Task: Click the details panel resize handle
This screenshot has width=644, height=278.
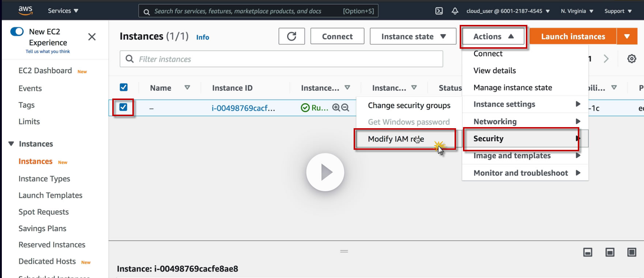Action: tap(344, 251)
